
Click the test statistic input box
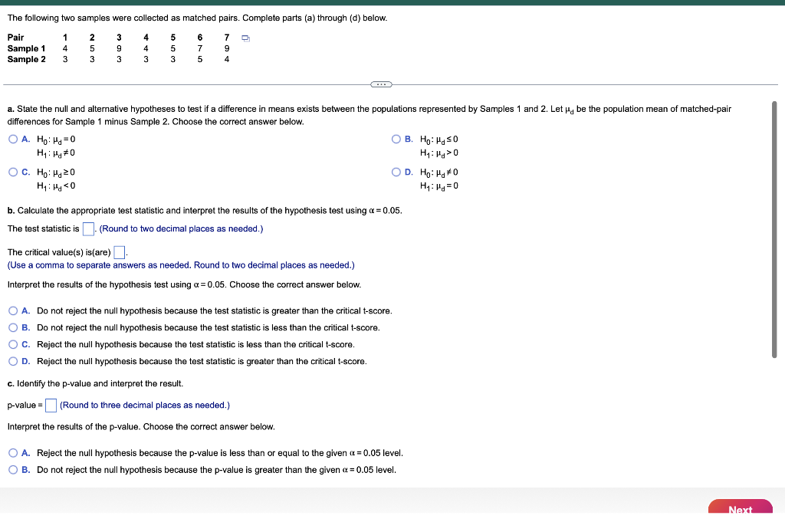click(x=88, y=229)
